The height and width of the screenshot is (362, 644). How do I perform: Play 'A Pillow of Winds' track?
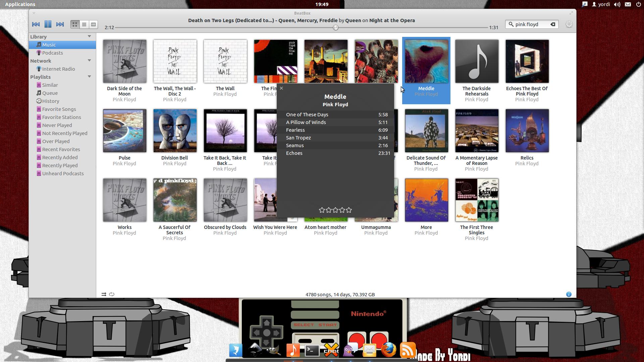point(335,122)
